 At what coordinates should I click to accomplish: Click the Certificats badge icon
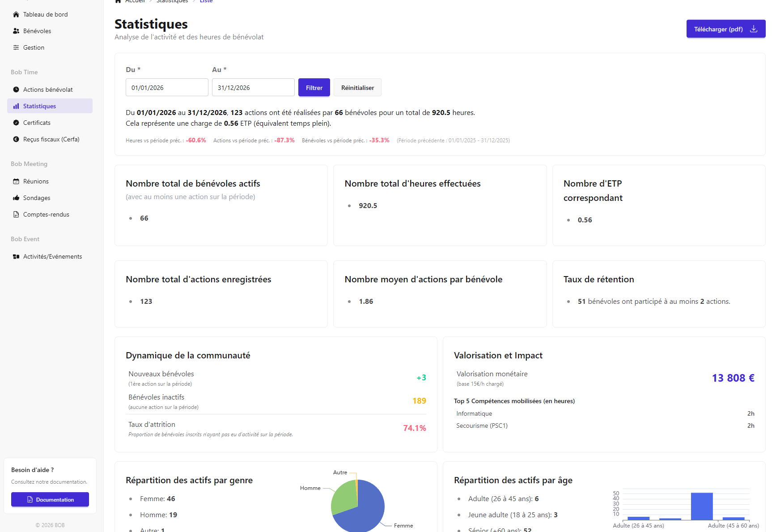pyautogui.click(x=16, y=123)
